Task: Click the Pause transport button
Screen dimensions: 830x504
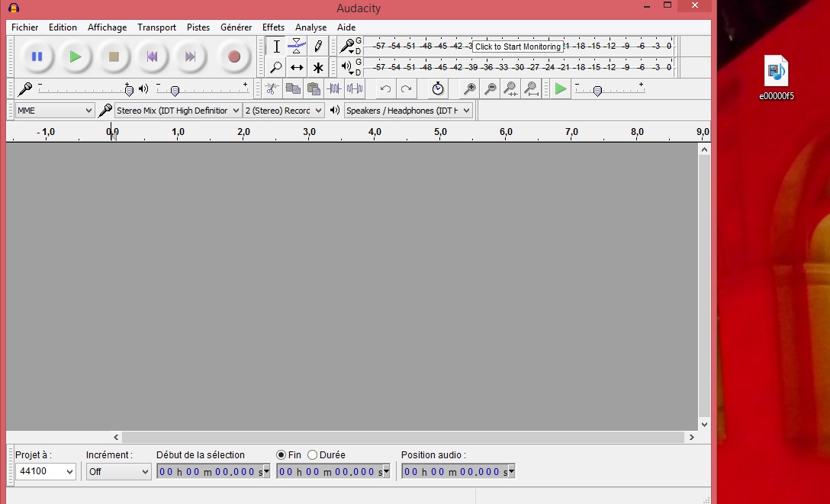Action: [37, 56]
